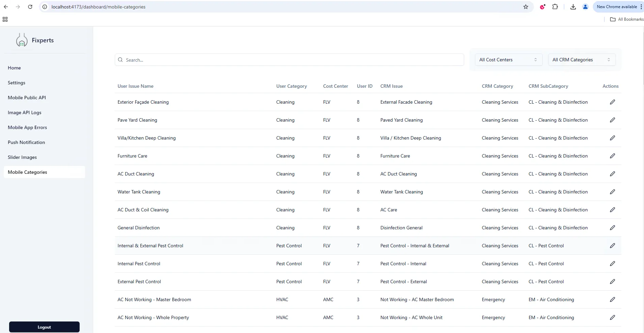This screenshot has width=644, height=333.
Task: Bookmark this page with the star
Action: (x=525, y=6)
